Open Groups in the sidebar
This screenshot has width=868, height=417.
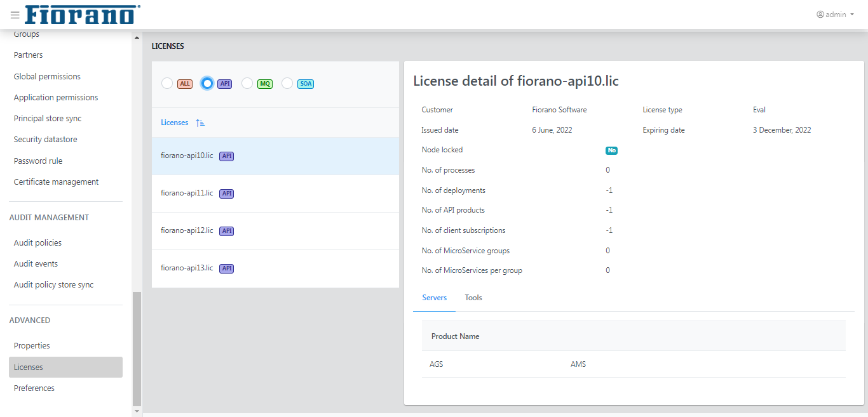click(x=27, y=34)
